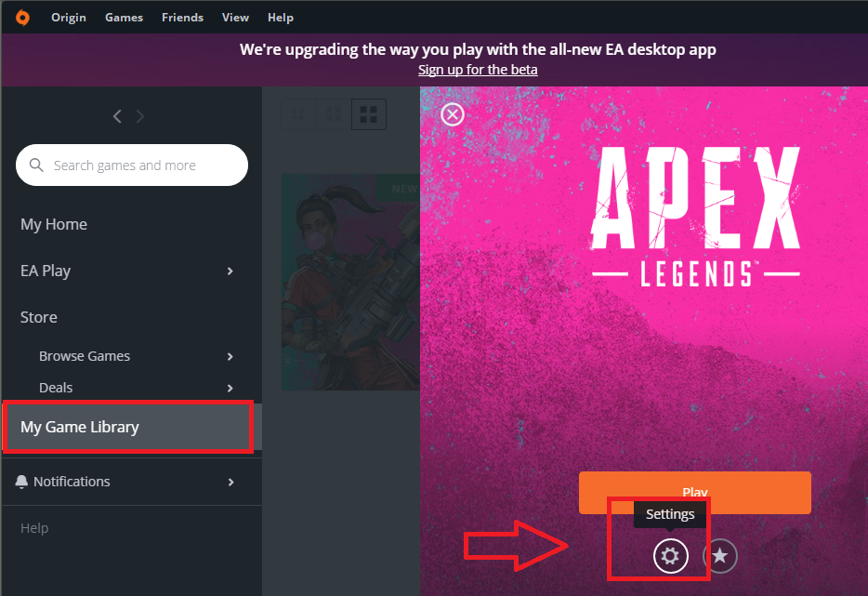
Task: Open game Settings gear icon
Action: pyautogui.click(x=670, y=556)
